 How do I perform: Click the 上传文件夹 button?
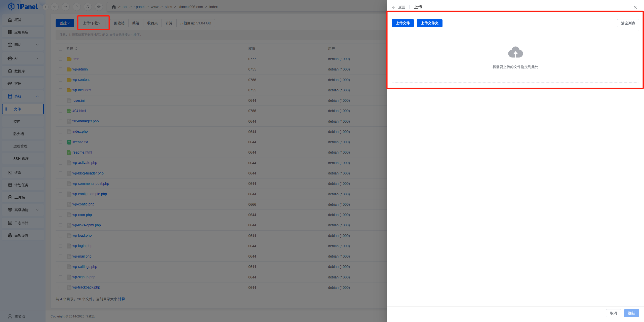click(x=429, y=23)
